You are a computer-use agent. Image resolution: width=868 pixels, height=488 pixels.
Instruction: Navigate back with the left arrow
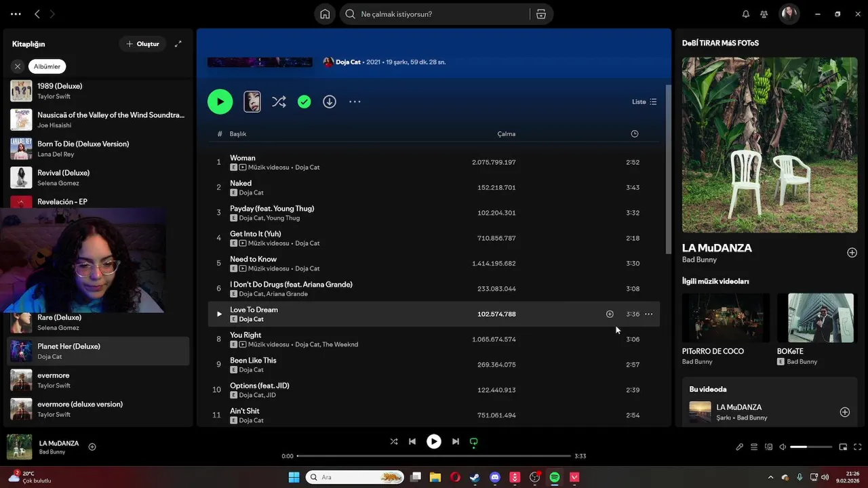pyautogui.click(x=37, y=14)
